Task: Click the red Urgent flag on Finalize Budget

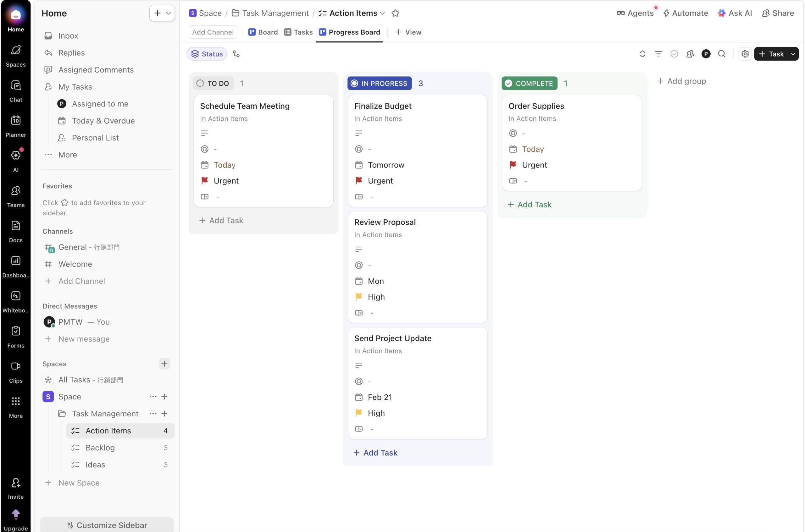Action: pos(358,180)
